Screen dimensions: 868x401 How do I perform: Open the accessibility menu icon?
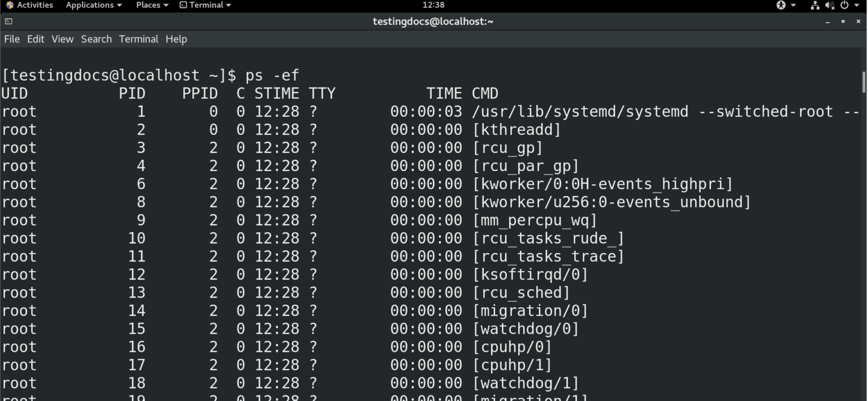[x=782, y=5]
